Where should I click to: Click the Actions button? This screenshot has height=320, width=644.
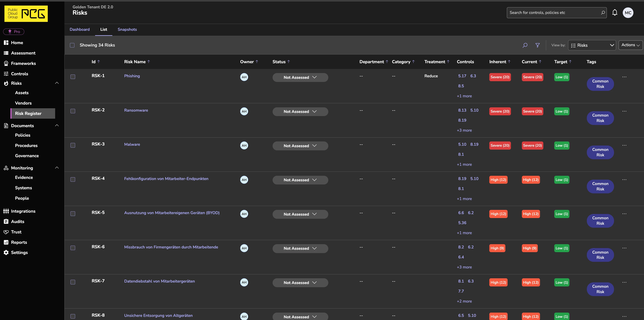click(630, 45)
